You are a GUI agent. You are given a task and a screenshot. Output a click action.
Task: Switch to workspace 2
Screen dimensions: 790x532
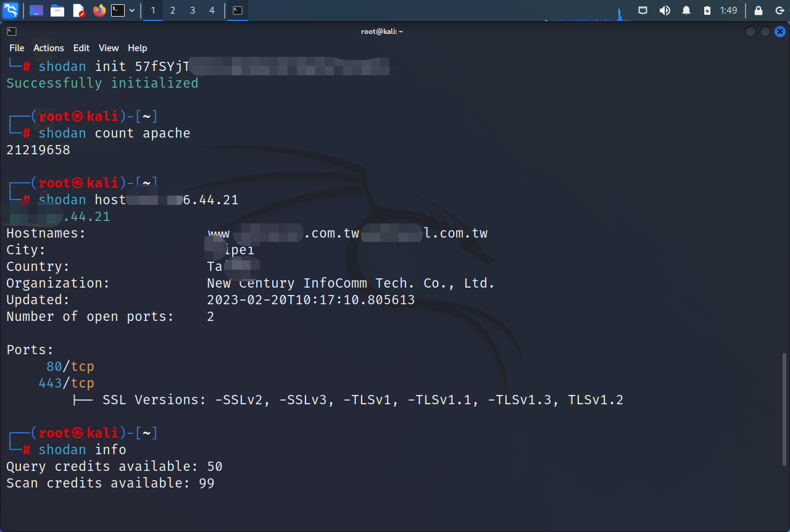point(173,10)
